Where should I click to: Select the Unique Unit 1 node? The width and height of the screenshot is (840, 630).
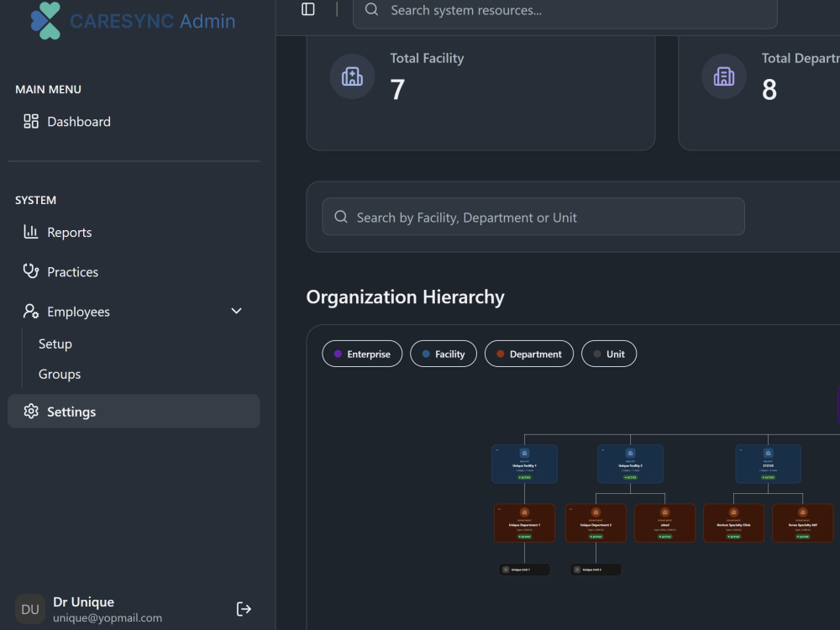[524, 570]
